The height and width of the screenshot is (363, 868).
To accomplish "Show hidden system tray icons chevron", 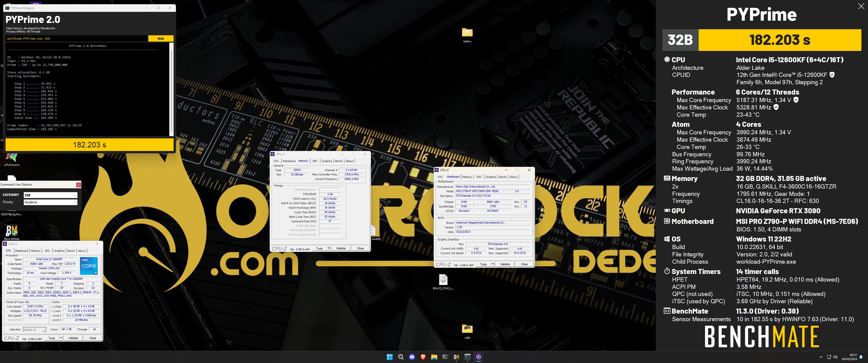I will pyautogui.click(x=821, y=357).
